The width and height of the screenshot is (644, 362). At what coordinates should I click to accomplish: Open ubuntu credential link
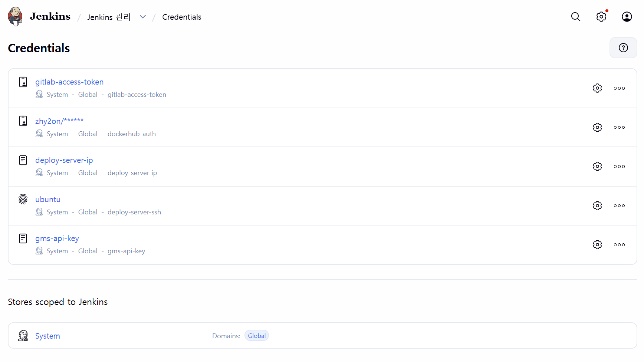tap(48, 199)
